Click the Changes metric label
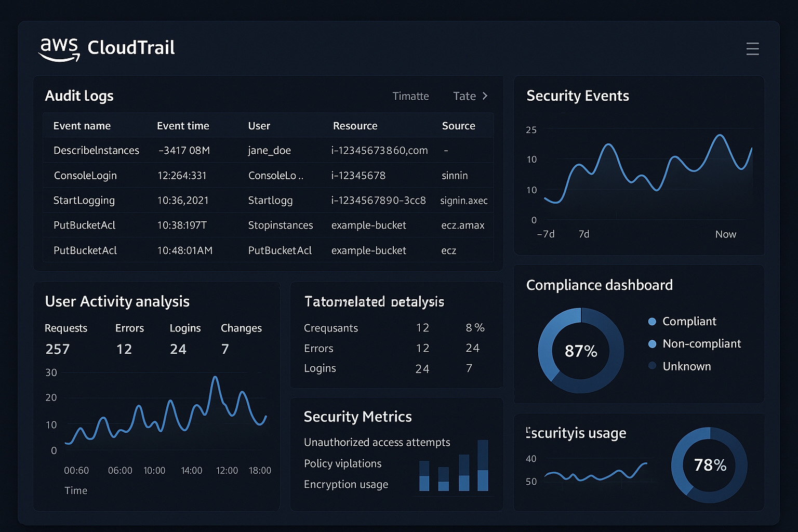This screenshot has height=532, width=798. point(241,328)
